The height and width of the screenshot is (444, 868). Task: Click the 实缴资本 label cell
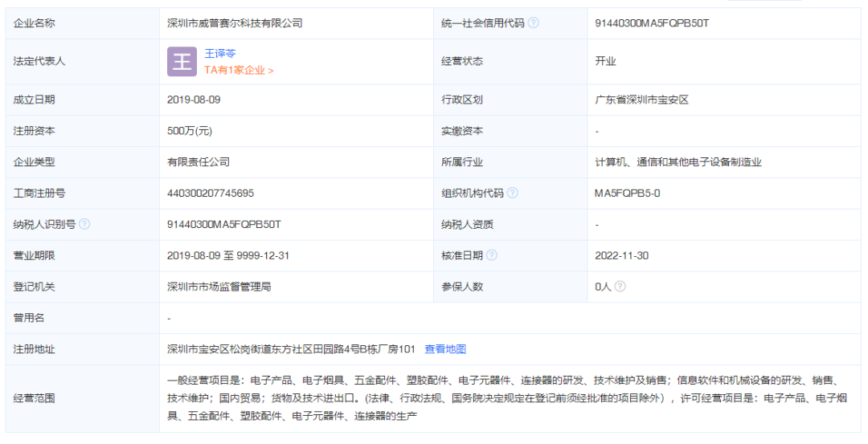coord(510,131)
